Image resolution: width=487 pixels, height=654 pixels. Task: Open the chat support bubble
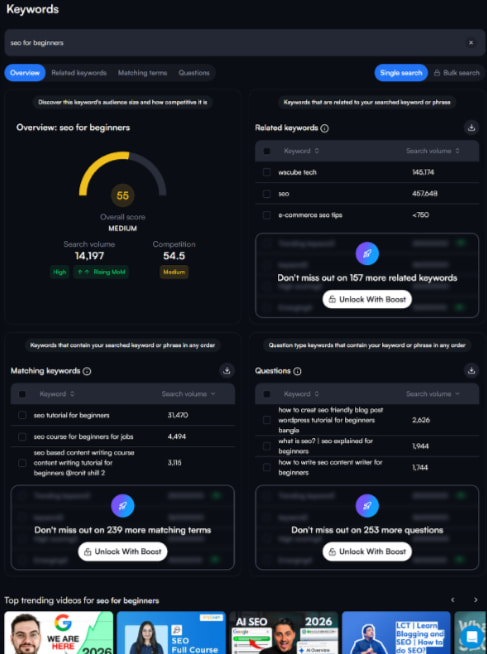(472, 637)
